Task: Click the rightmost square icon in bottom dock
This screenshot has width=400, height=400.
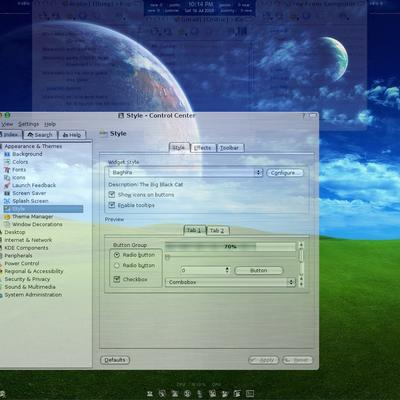Action: point(250,393)
